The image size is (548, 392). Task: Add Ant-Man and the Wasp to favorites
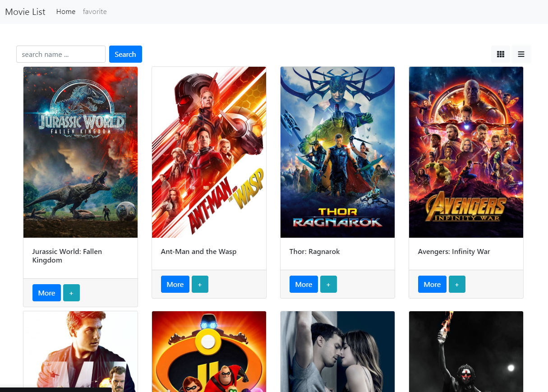coord(200,284)
